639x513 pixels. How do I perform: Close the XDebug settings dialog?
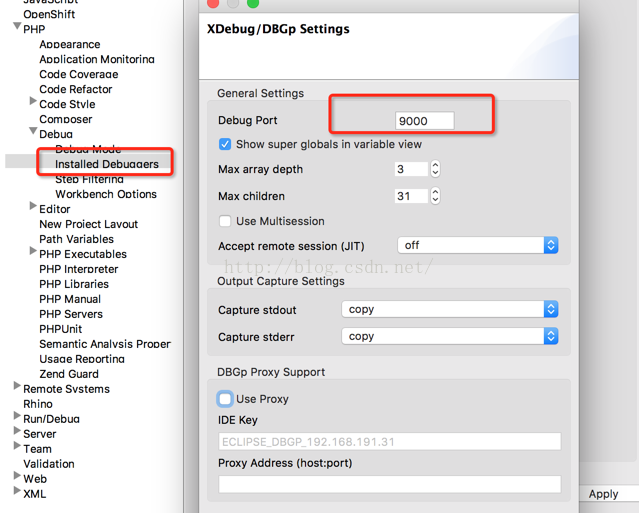[213, 3]
